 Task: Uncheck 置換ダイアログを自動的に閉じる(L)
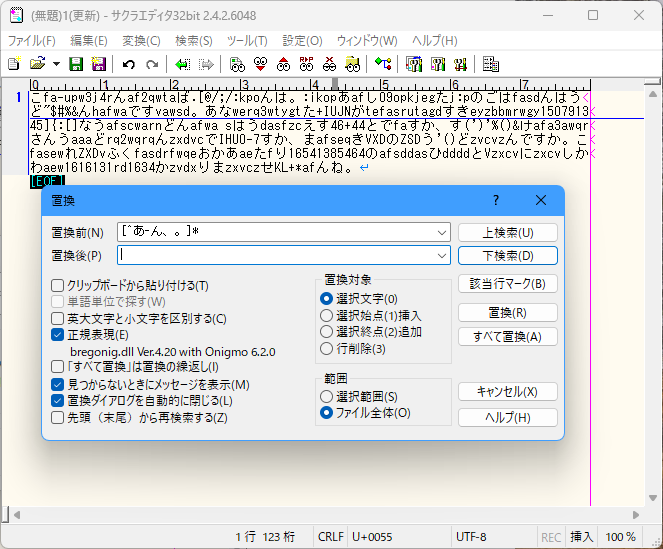58,401
